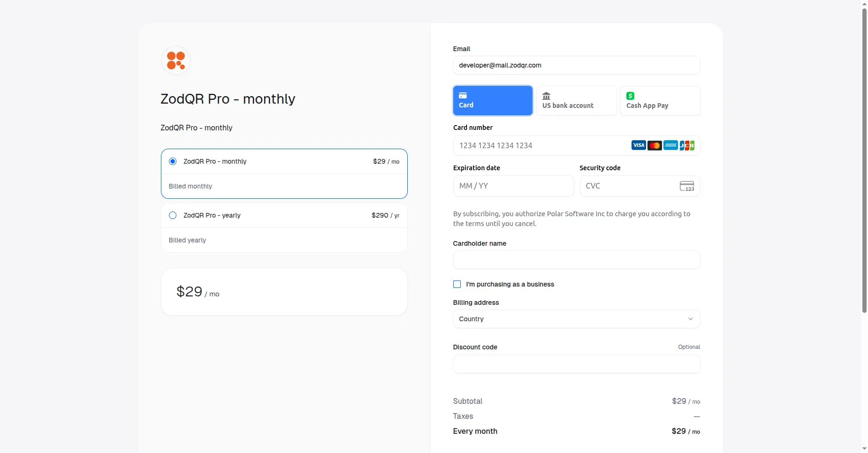Click the "Taxes" label
The image size is (868, 453).
coord(463,416)
